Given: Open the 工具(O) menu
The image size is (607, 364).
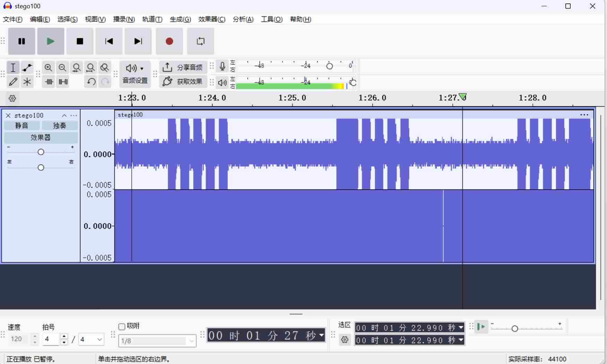Looking at the screenshot, I should point(272,19).
